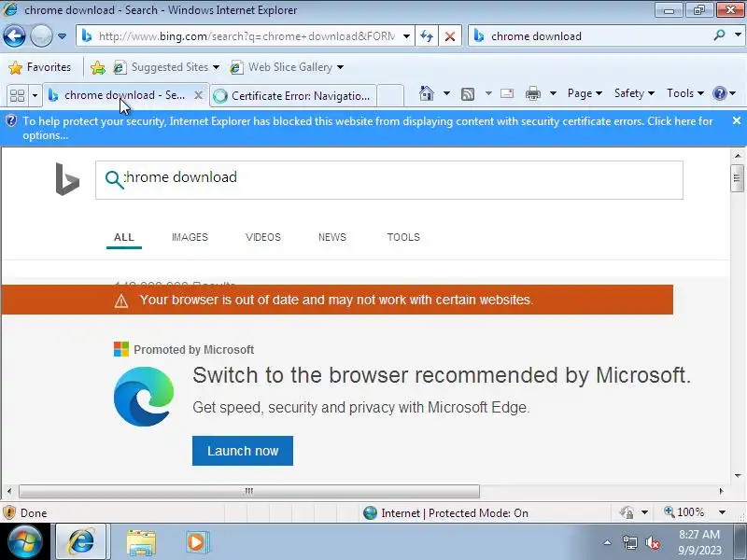The image size is (747, 560).
Task: Open the Page menu
Action: click(585, 93)
